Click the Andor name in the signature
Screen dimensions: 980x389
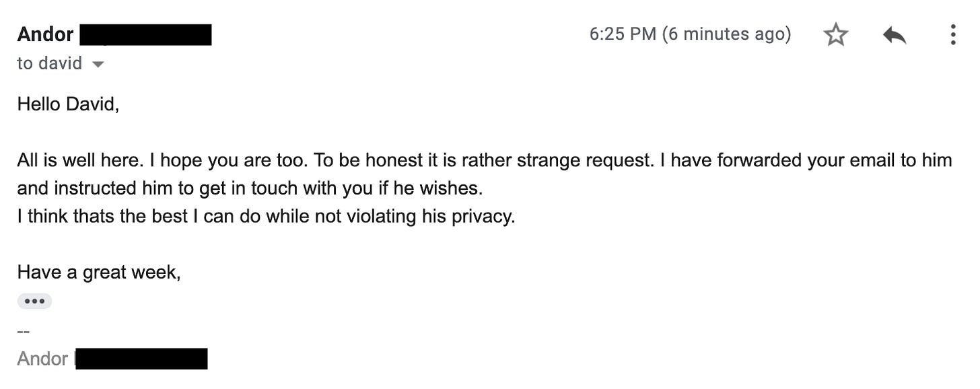click(42, 359)
